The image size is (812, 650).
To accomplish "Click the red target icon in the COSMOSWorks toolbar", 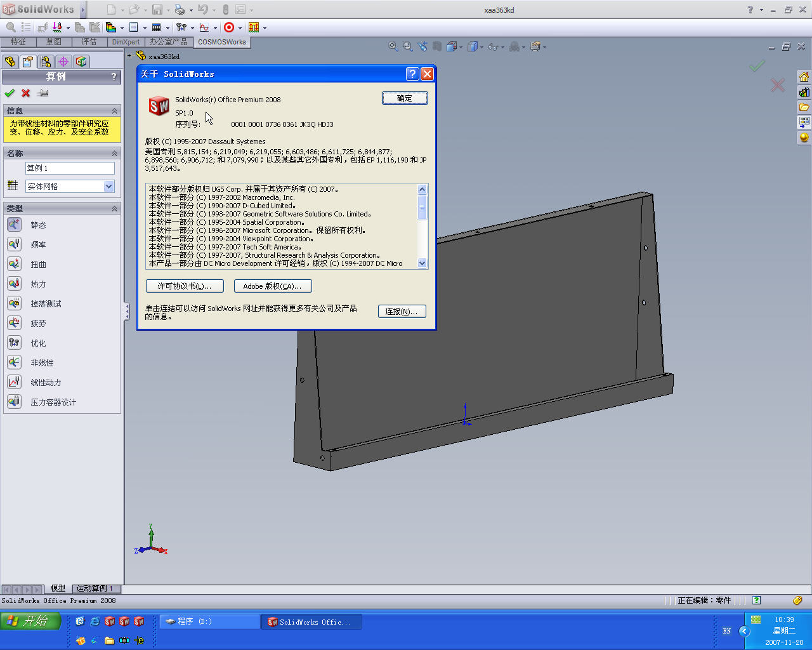I will click(x=229, y=27).
